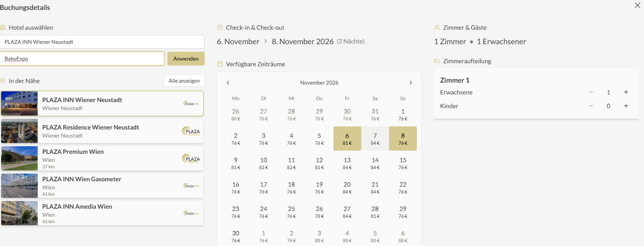Increase number of Kinder
The width and height of the screenshot is (644, 246).
point(626,106)
